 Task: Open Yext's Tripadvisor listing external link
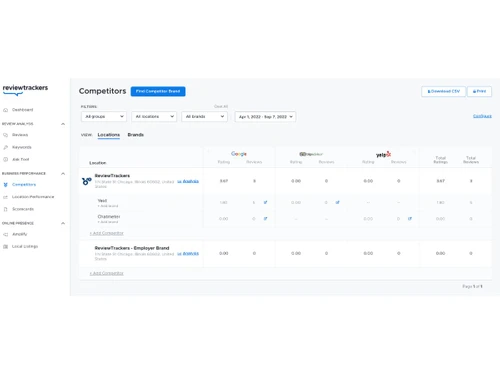click(x=337, y=202)
